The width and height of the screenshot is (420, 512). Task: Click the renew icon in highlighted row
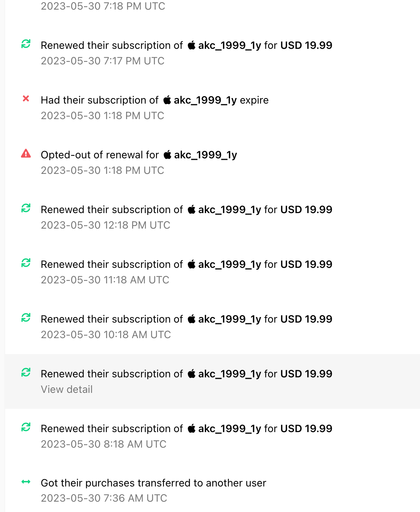[26, 373]
